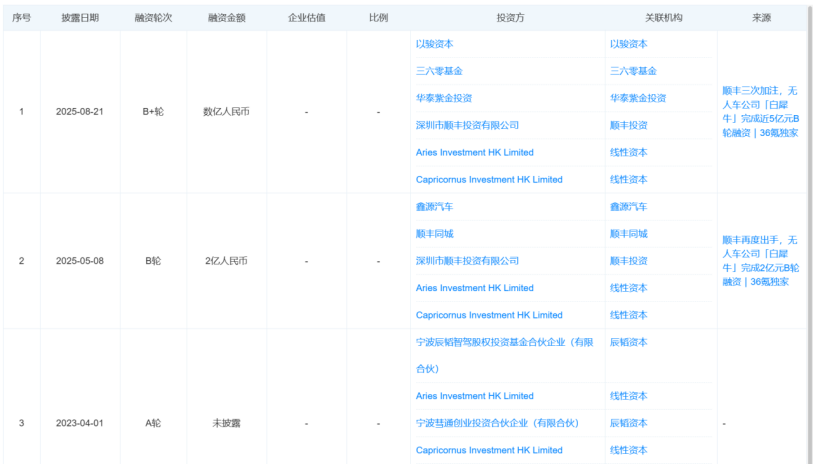Click the 融资金额 column header

coord(225,18)
